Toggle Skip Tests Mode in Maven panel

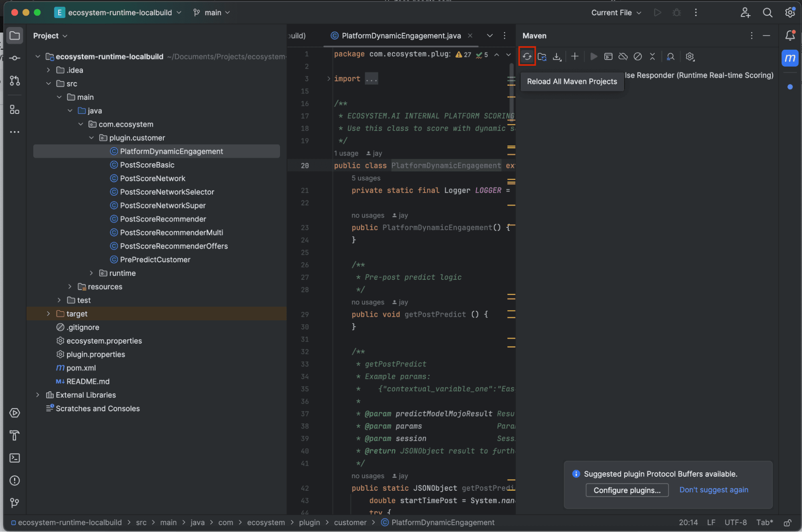click(x=638, y=57)
